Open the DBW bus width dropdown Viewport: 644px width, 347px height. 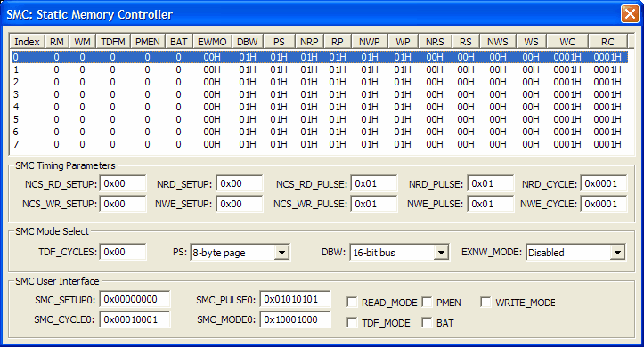coord(441,253)
